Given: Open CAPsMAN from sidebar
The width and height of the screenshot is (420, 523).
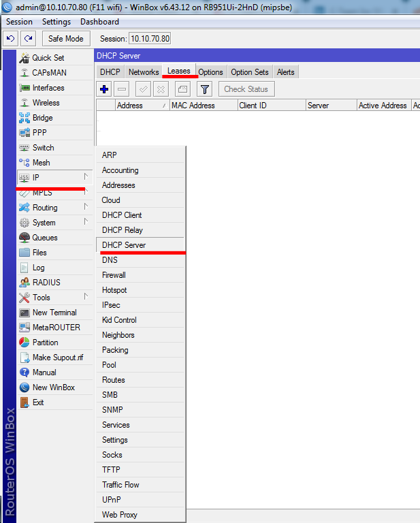Looking at the screenshot, I should point(55,73).
